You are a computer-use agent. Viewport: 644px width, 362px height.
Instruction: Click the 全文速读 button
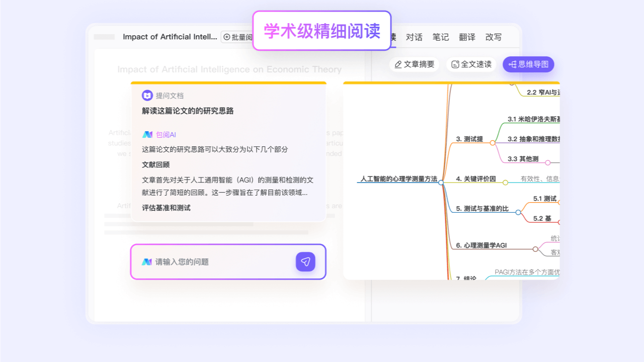point(471,64)
